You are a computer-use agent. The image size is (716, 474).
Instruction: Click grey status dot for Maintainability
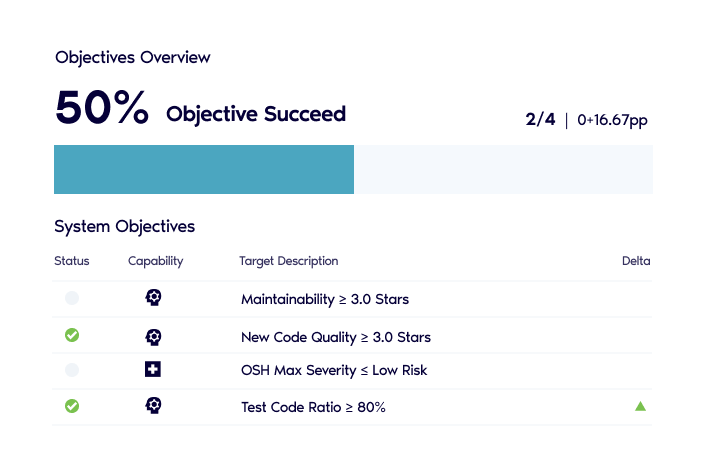point(72,298)
